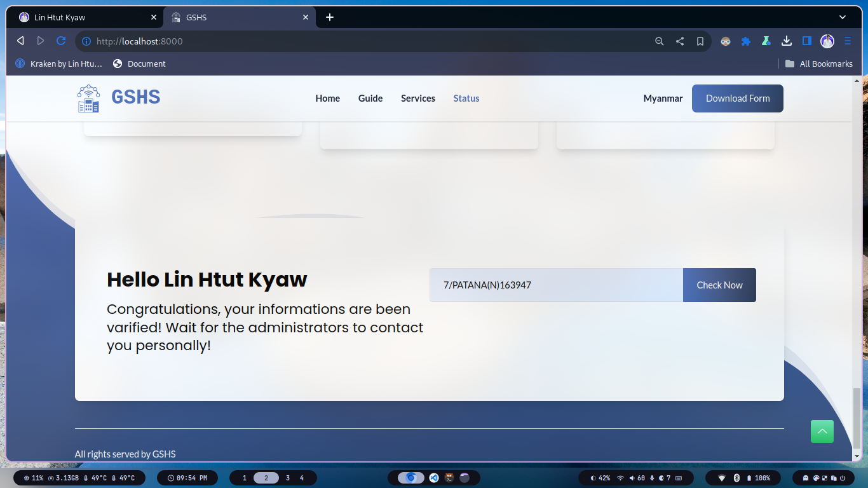Click the GSHS building logo icon

point(88,98)
